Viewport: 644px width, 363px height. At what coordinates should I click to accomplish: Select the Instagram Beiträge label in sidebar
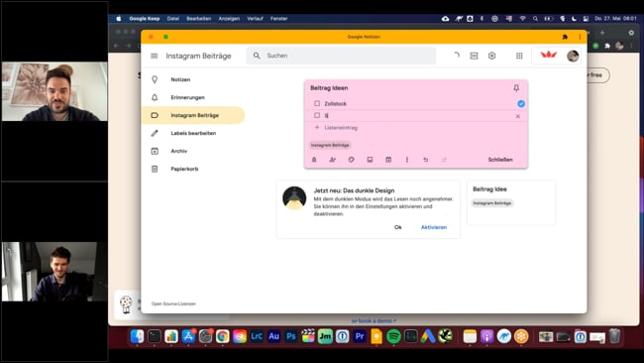click(x=193, y=115)
